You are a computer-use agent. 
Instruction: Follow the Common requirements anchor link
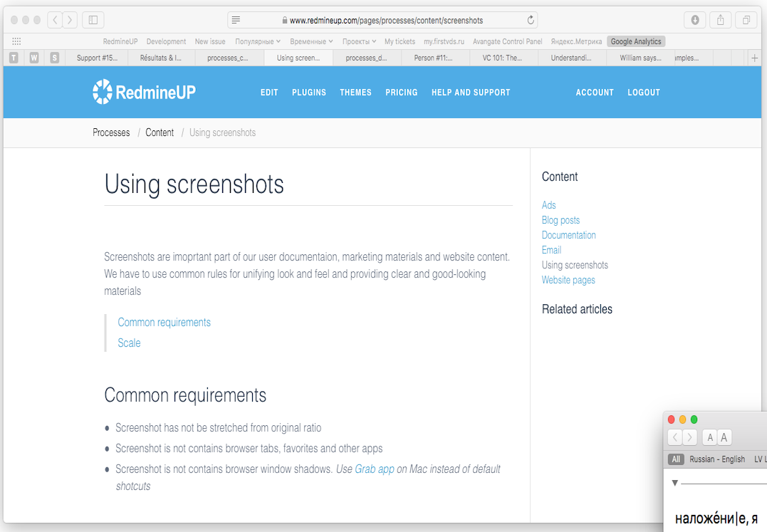(164, 323)
